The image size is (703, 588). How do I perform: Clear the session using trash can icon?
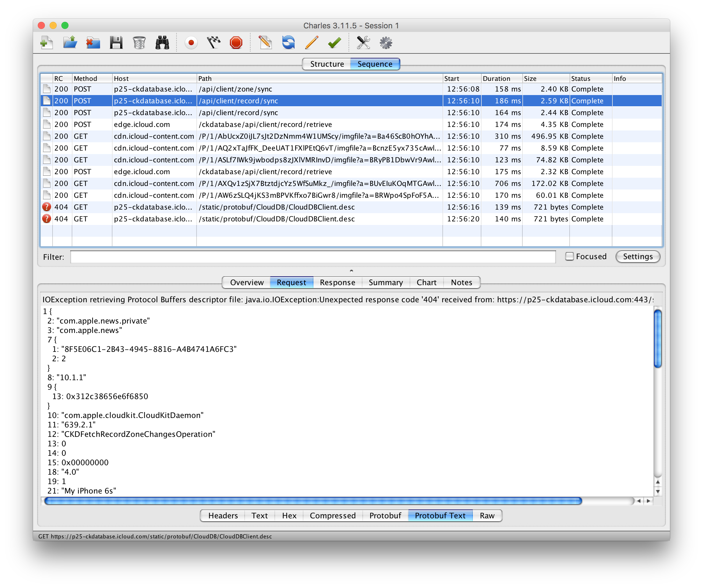139,43
